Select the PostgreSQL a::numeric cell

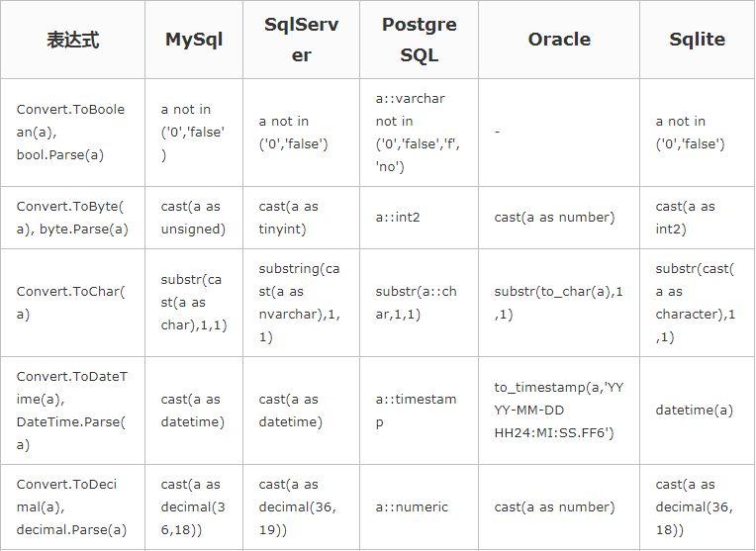(x=419, y=507)
